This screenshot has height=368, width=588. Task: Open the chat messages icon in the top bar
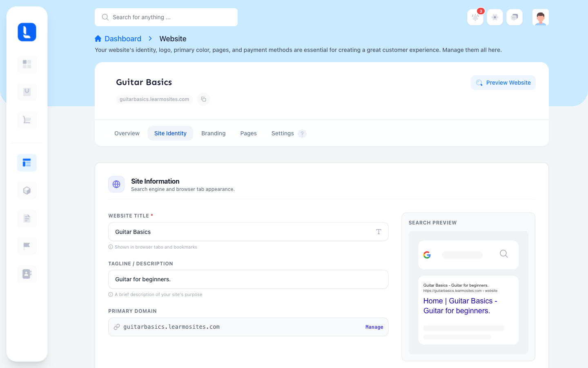[514, 17]
